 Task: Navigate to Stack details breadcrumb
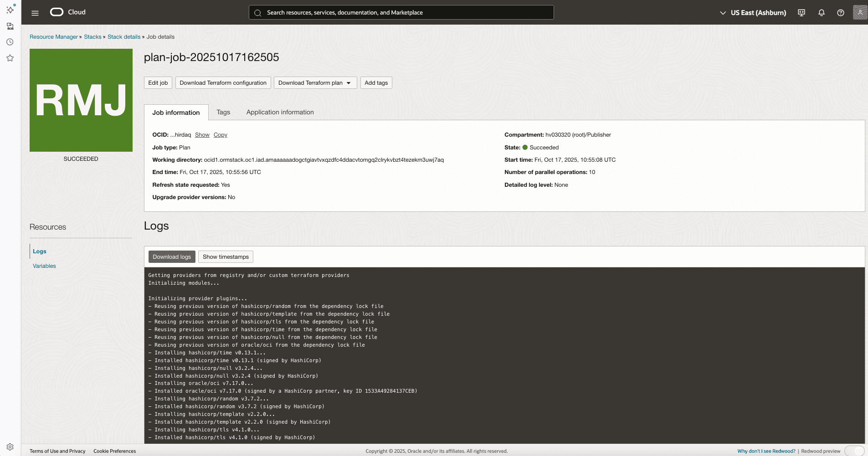124,36
